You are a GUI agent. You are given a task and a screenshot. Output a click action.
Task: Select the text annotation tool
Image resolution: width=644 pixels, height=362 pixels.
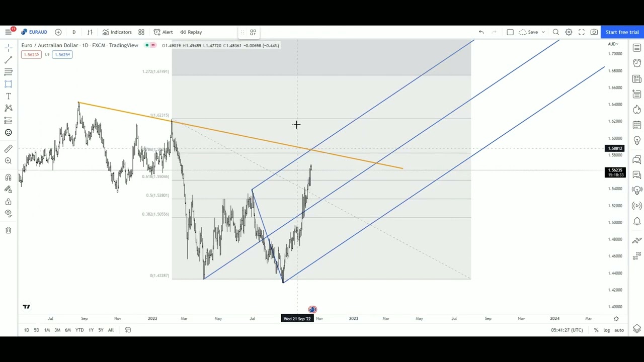click(9, 96)
